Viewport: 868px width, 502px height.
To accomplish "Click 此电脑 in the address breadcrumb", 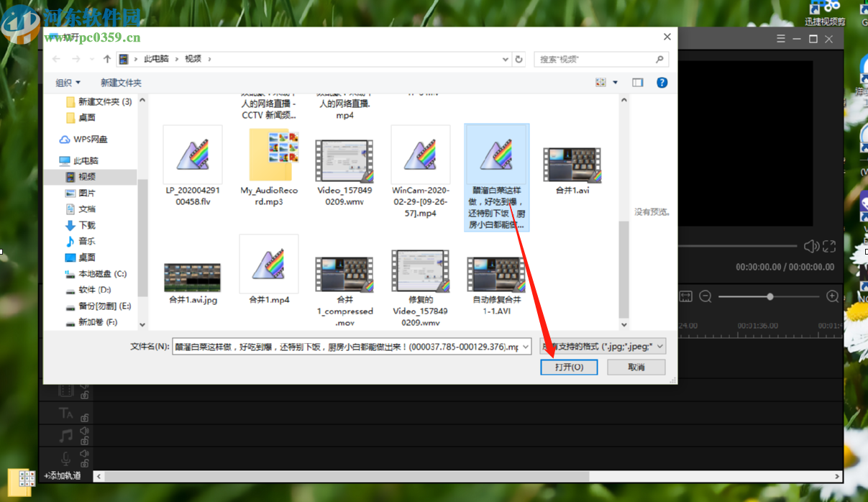I will 155,59.
